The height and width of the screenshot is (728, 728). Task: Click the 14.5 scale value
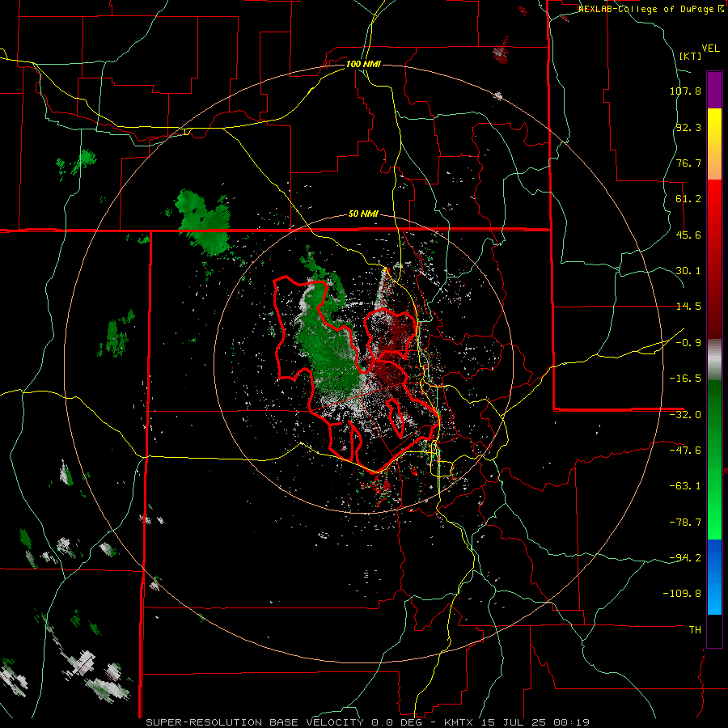688,307
